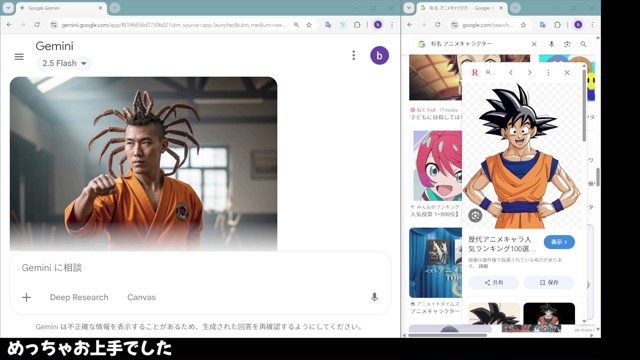Clear the Google search query with X
The height and width of the screenshot is (360, 640).
(534, 44)
